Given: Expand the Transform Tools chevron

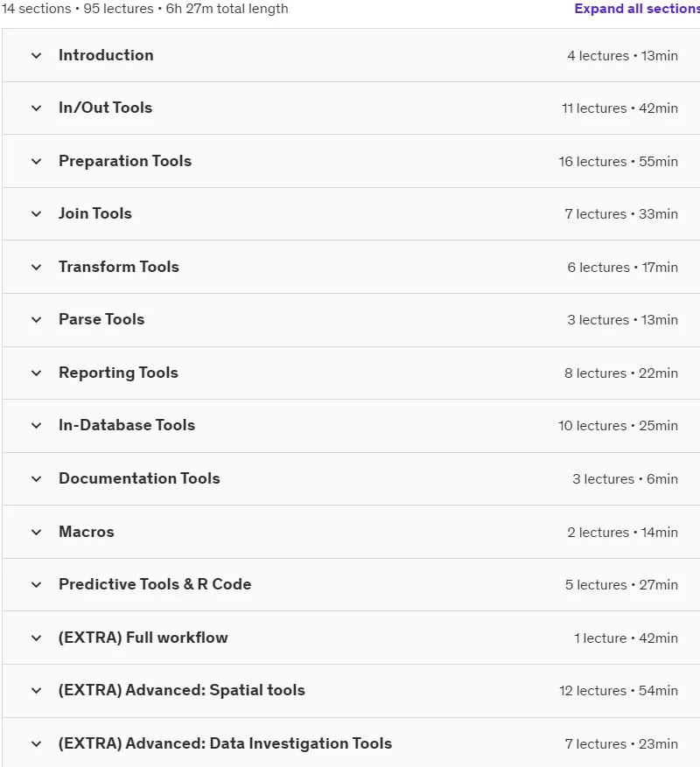Looking at the screenshot, I should (x=36, y=267).
